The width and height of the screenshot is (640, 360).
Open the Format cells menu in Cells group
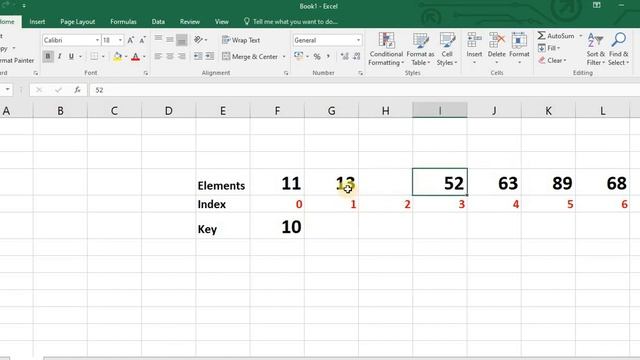pos(519,49)
